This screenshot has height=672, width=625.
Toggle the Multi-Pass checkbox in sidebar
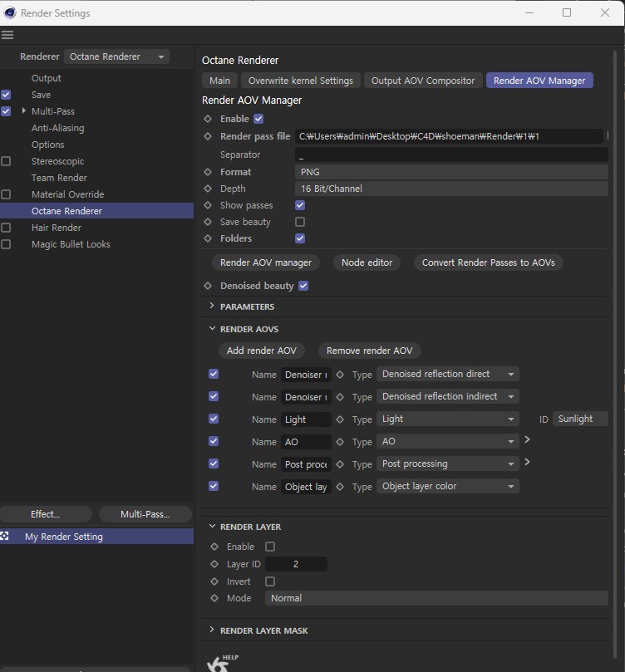(x=6, y=111)
